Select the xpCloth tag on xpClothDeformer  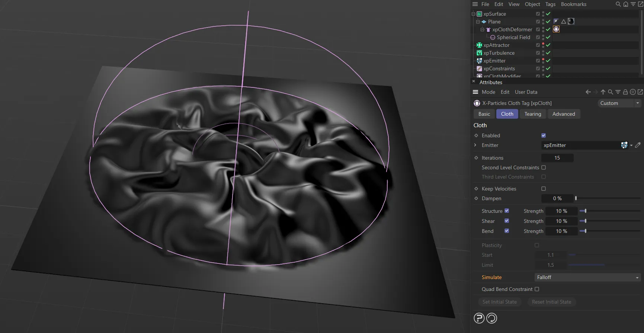pyautogui.click(x=556, y=29)
